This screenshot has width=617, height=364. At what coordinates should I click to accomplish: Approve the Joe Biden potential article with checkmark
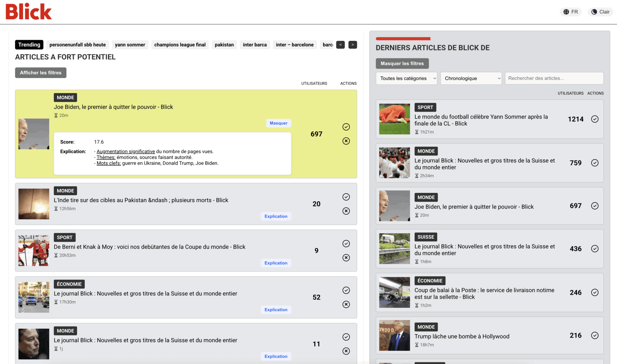346,127
